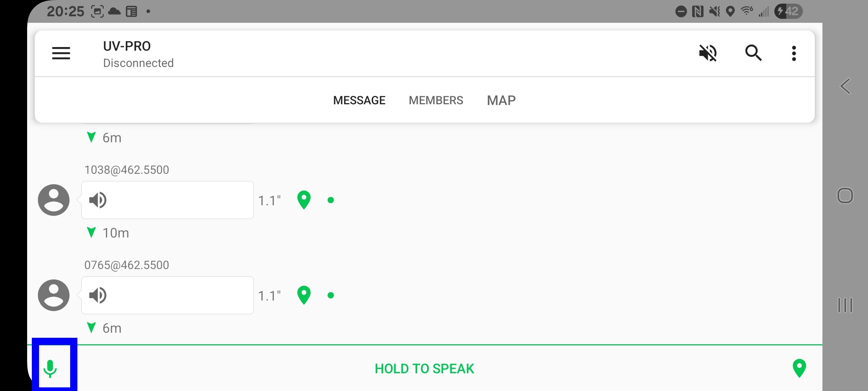Tap avatar of sender 1038@462.5500
Screen dimensions: 868x391
pyautogui.click(x=54, y=200)
